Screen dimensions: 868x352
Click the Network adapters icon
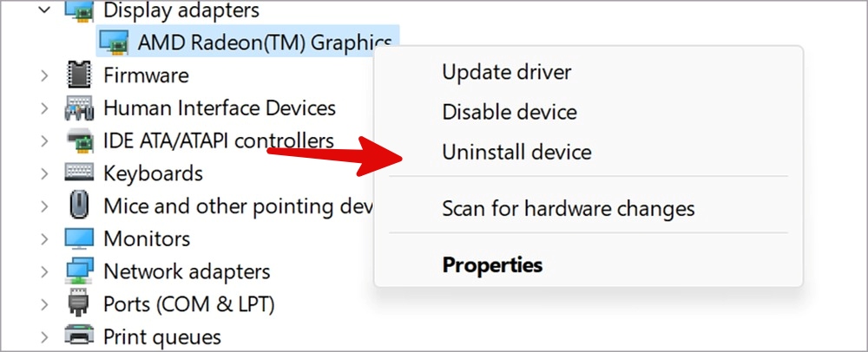tap(79, 271)
